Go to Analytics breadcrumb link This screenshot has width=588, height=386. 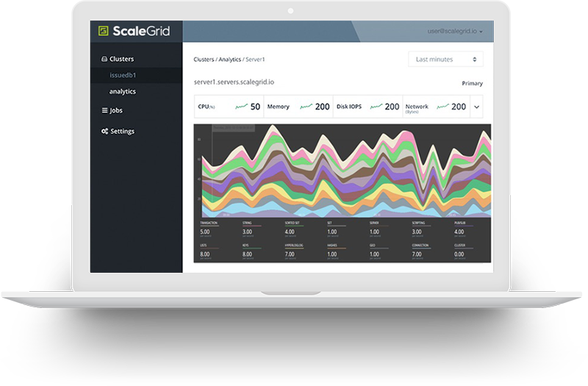click(229, 60)
